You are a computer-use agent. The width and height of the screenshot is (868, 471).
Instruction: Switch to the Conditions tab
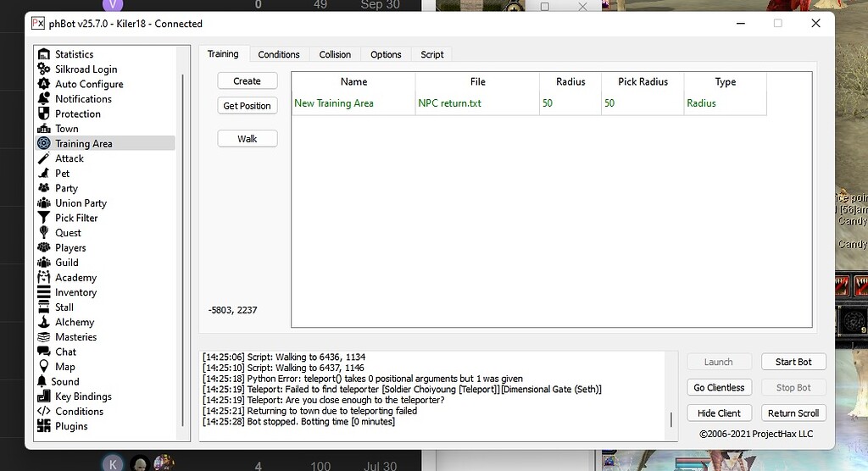[x=279, y=54]
